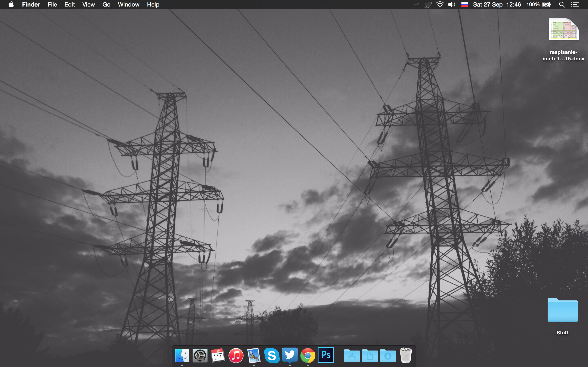Expand the Downloads folder stack
The image size is (588, 367).
coord(388,356)
